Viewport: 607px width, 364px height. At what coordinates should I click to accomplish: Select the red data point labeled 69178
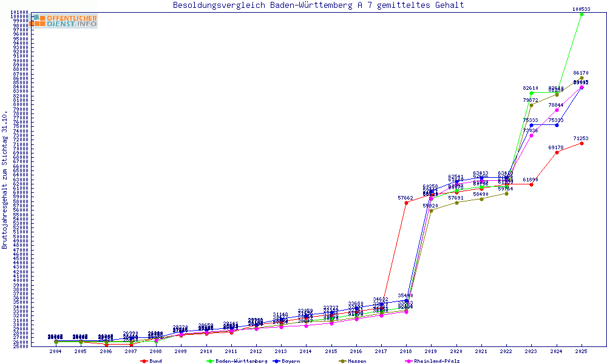click(x=557, y=152)
